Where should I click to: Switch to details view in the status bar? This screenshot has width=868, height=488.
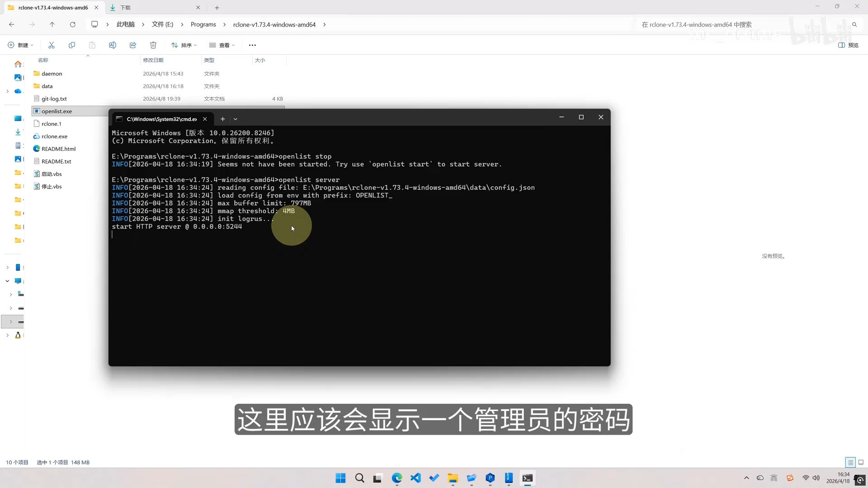[850, 462]
